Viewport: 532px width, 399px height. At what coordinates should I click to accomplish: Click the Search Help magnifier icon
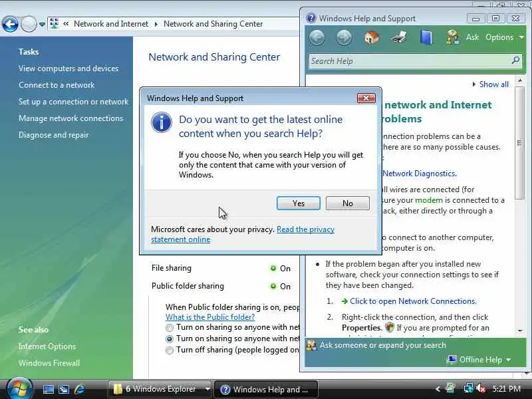pyautogui.click(x=516, y=61)
